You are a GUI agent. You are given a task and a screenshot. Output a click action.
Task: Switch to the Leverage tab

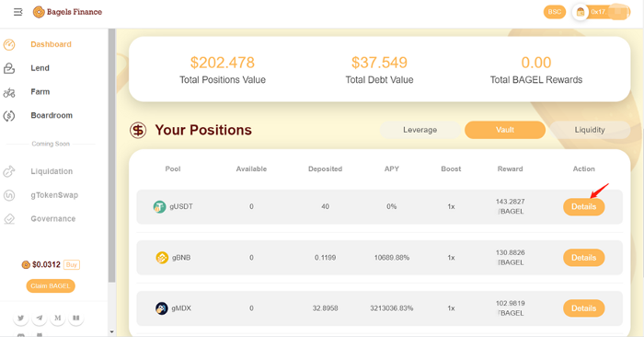[420, 130]
